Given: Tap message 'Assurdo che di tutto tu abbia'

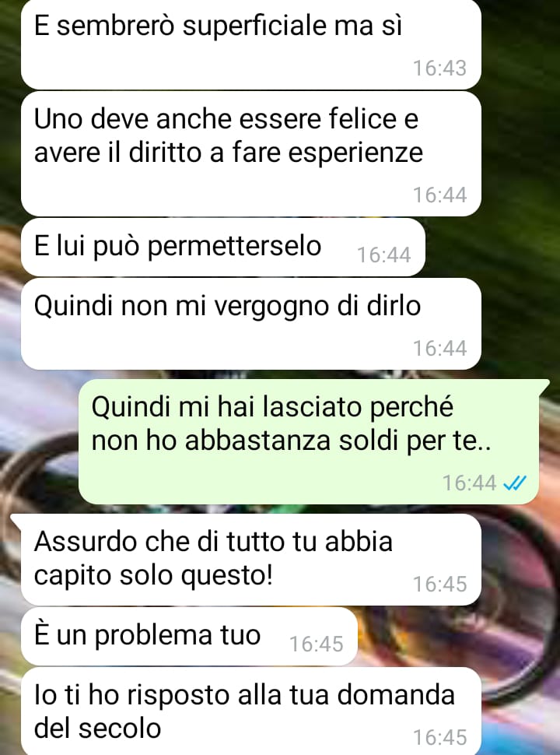Looking at the screenshot, I should click(251, 560).
